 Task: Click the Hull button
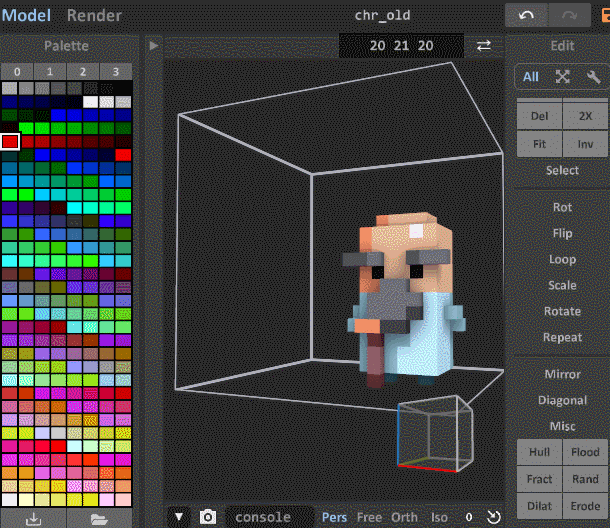pyautogui.click(x=539, y=452)
